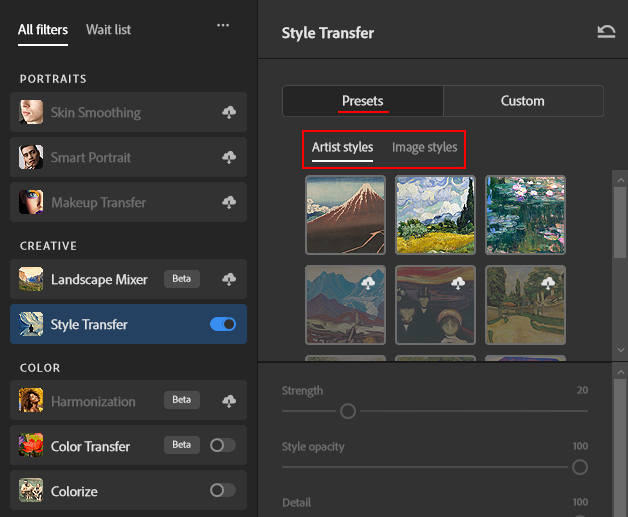
Task: Select the Presets tab
Action: [363, 101]
